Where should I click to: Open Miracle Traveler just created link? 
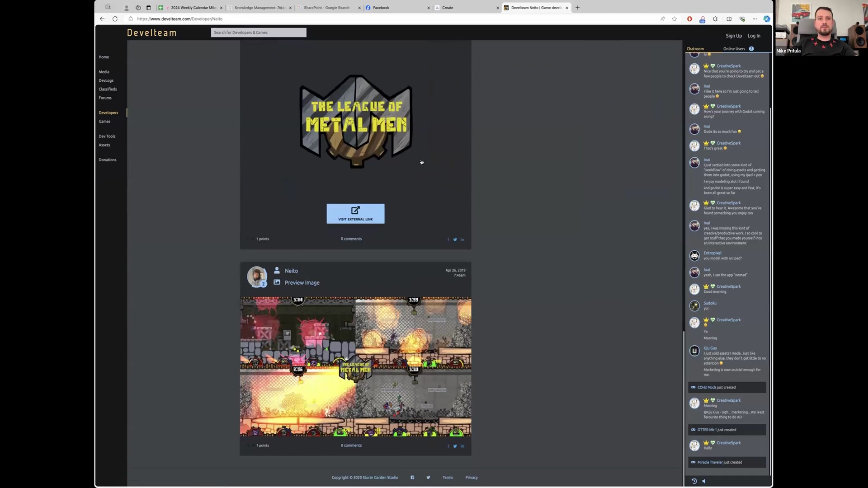[727, 462]
